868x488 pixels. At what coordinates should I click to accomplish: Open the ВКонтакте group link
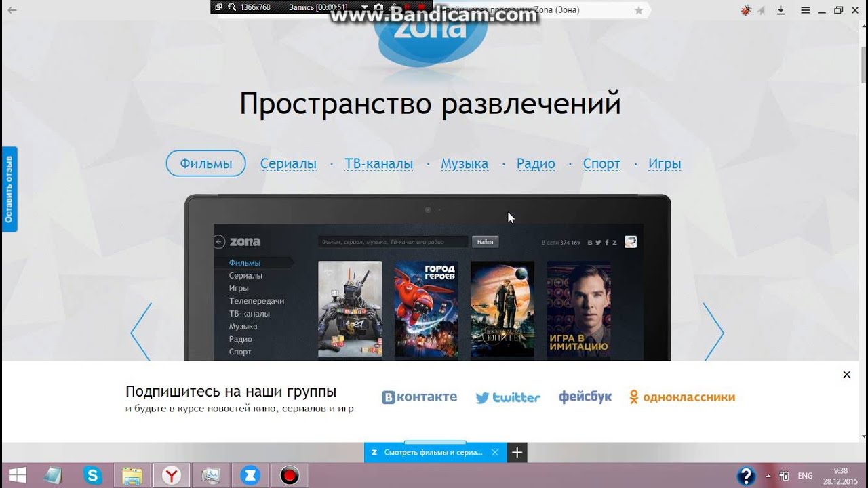pyautogui.click(x=419, y=397)
